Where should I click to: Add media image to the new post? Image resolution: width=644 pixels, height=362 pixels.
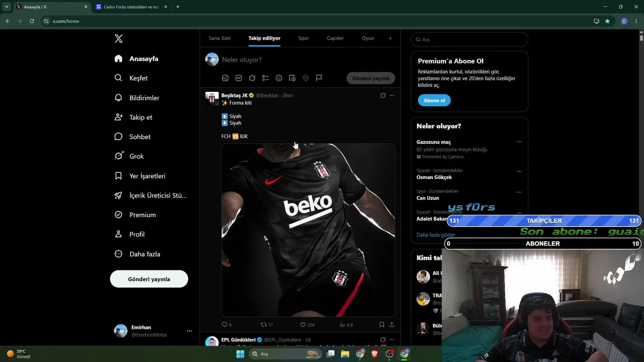(225, 78)
